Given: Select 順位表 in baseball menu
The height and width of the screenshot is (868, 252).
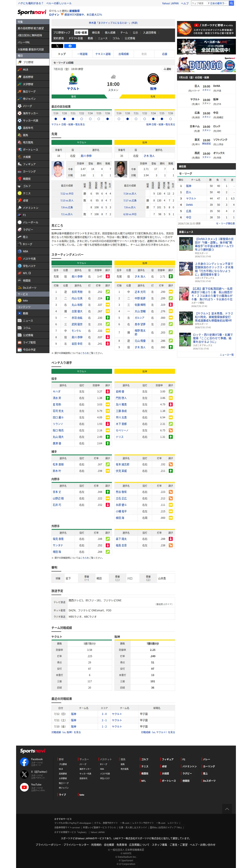Looking at the screenshot, I should (96, 33).
